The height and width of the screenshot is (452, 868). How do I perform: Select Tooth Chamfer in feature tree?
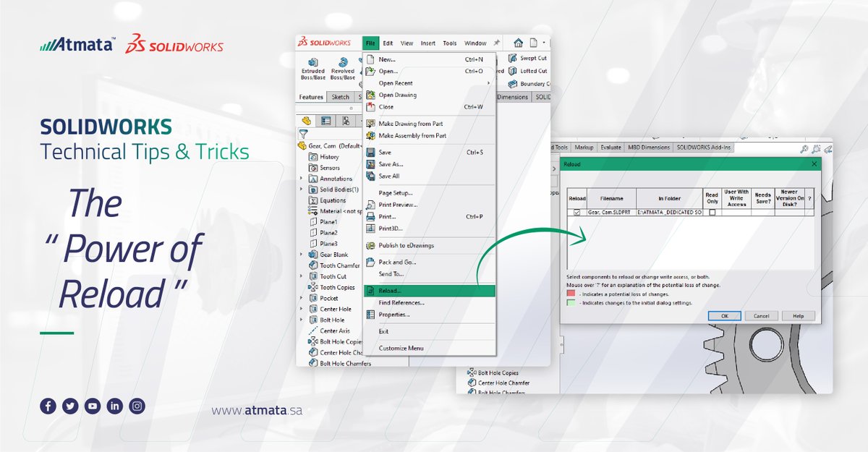point(334,265)
